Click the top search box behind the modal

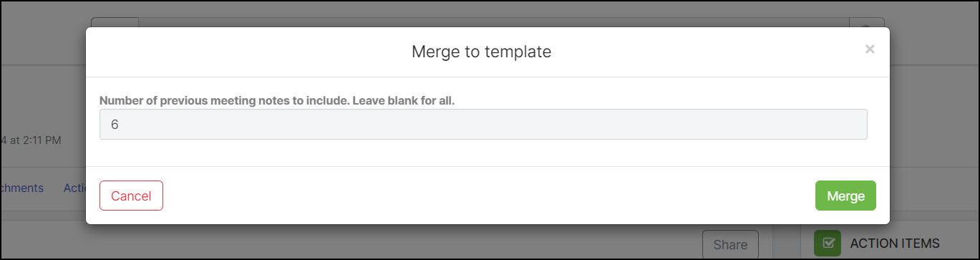click(x=494, y=22)
